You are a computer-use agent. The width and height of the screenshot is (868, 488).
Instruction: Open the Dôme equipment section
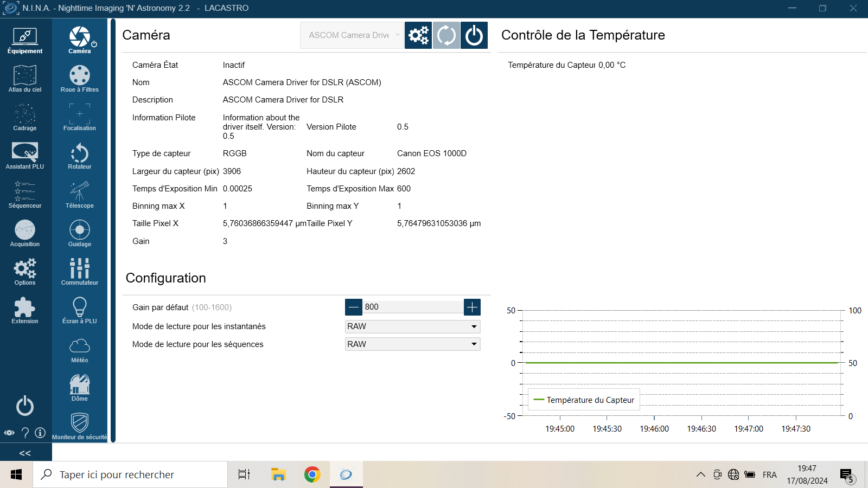80,388
